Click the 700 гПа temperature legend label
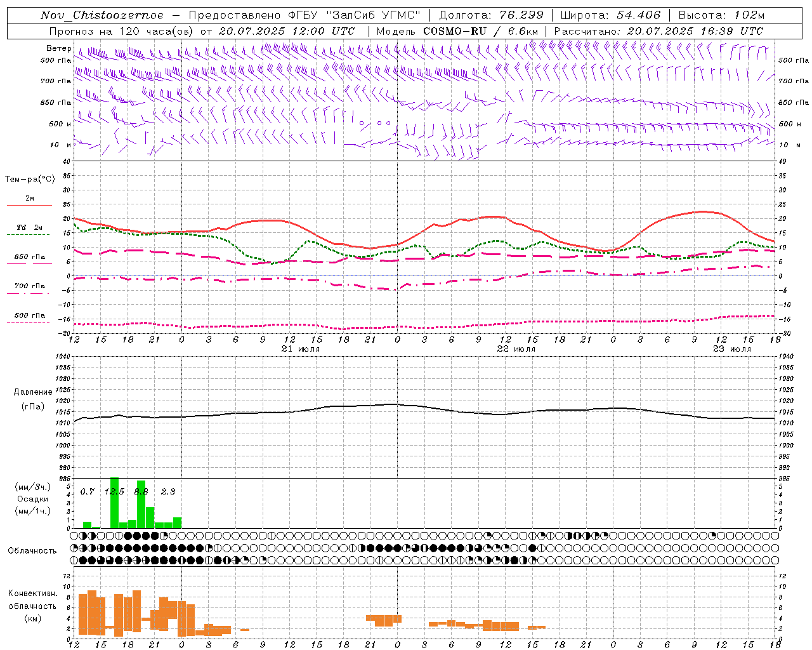Image resolution: width=812 pixels, height=650 pixels. click(30, 286)
